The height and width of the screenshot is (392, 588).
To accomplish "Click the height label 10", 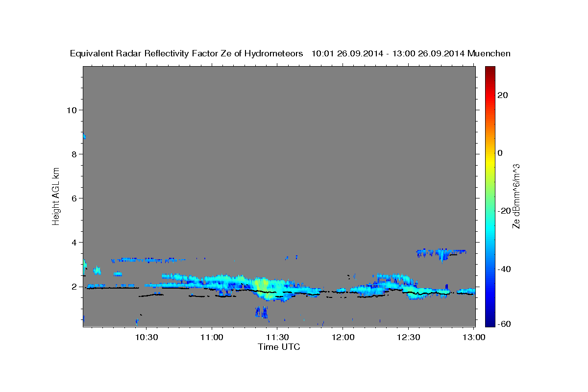I will click(x=72, y=110).
